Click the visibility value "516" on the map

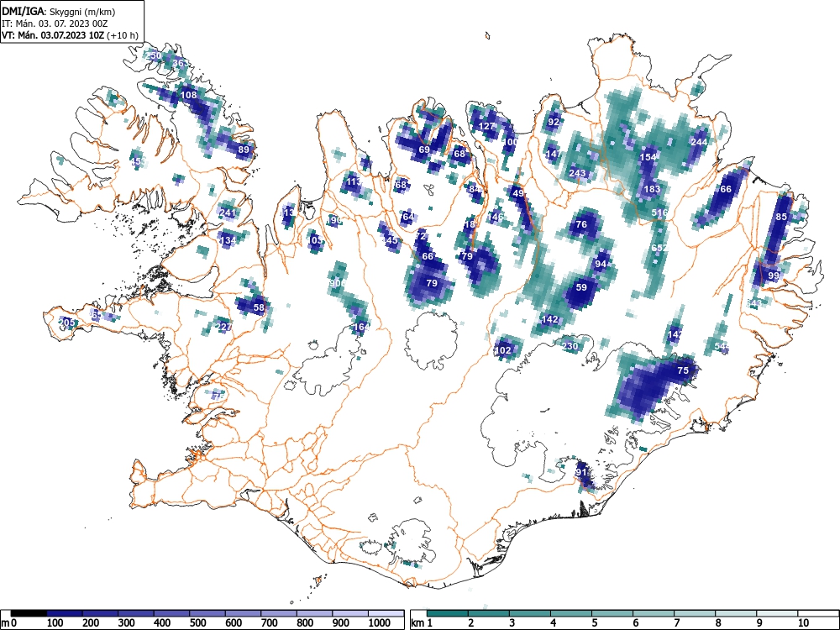pos(659,213)
